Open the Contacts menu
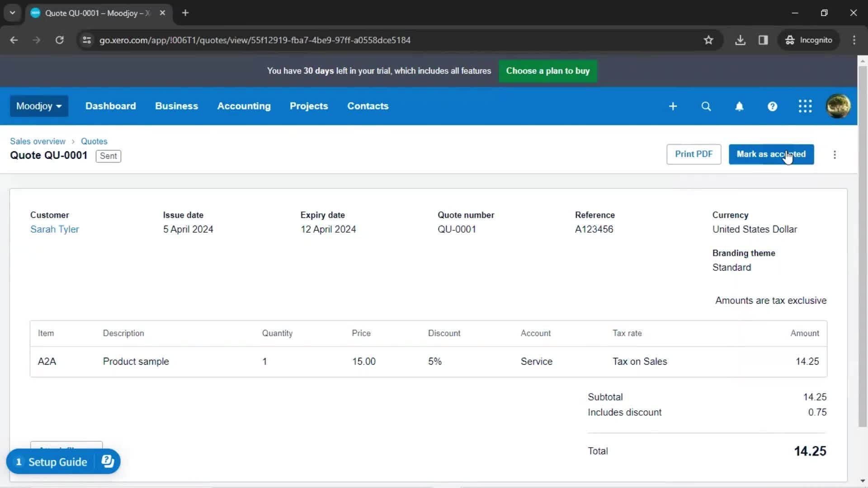 tap(368, 106)
